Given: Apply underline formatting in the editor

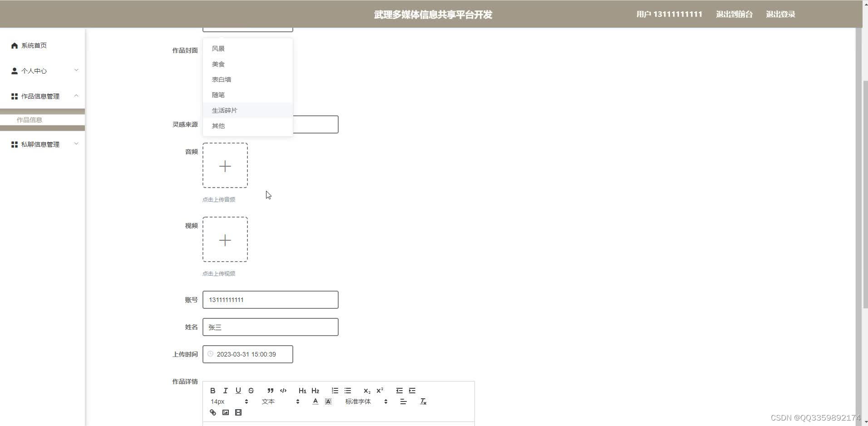Looking at the screenshot, I should pyautogui.click(x=238, y=391).
